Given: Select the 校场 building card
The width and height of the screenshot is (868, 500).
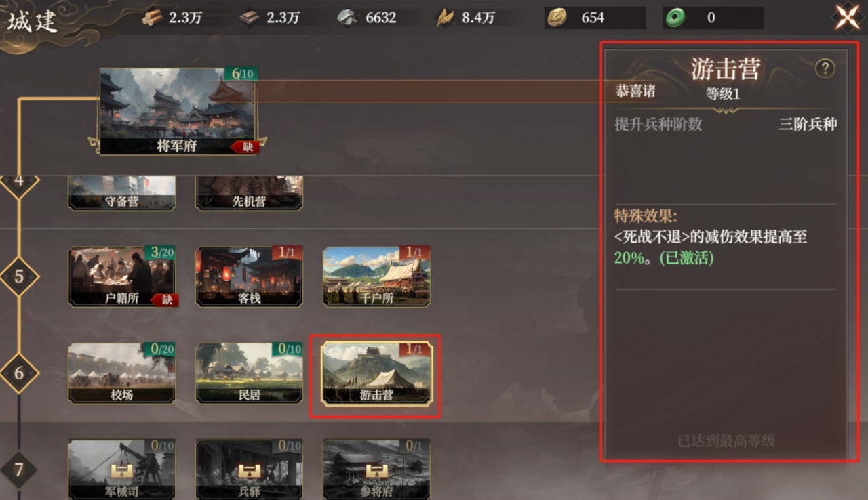Looking at the screenshot, I should click(121, 373).
